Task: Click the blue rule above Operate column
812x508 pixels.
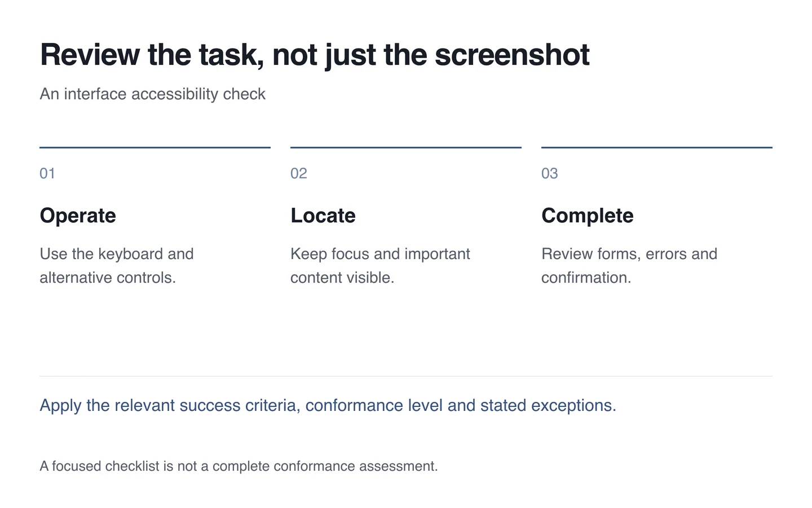Action: tap(155, 147)
